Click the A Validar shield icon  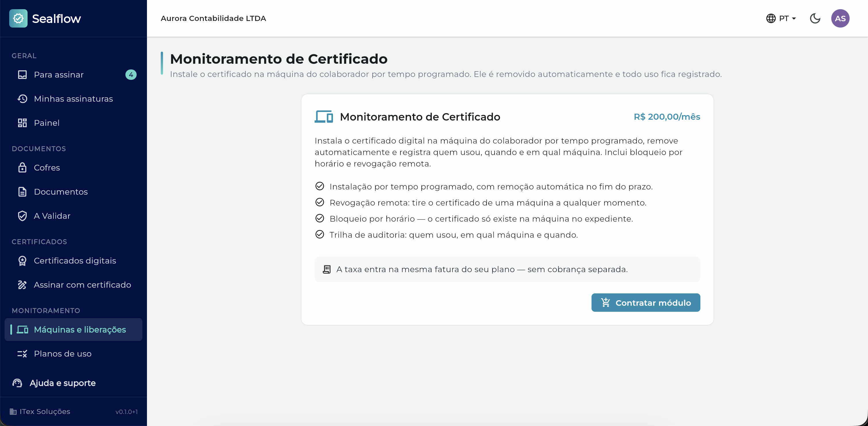(x=22, y=216)
